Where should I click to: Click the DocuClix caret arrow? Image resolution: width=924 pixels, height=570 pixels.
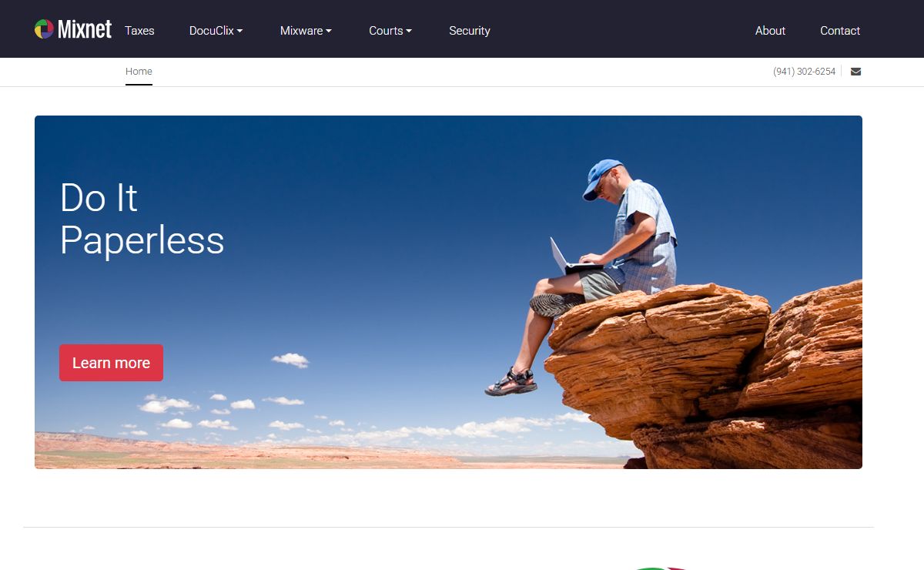(x=239, y=32)
